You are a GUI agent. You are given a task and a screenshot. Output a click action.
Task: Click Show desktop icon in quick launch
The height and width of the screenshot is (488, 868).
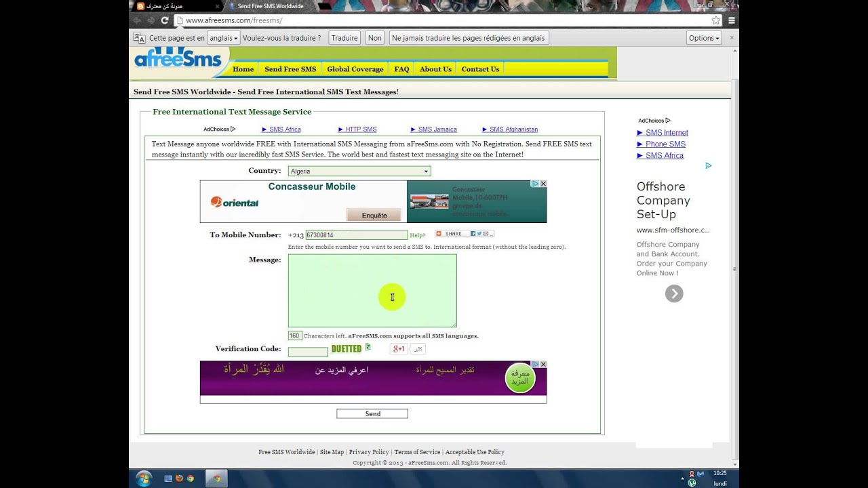(168, 479)
